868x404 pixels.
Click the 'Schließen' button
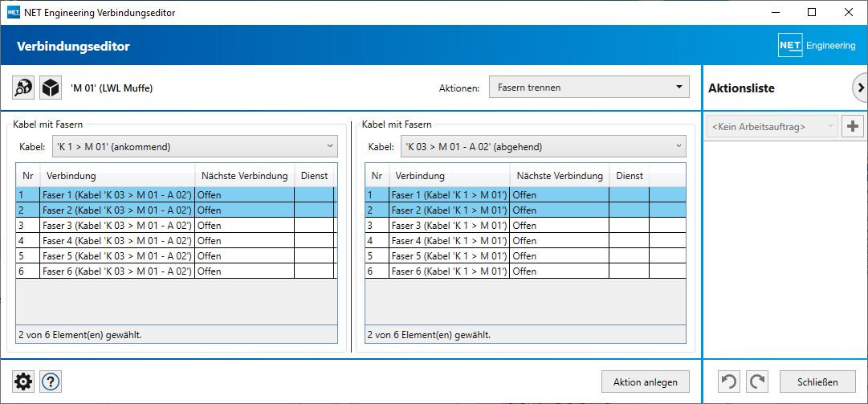(817, 382)
